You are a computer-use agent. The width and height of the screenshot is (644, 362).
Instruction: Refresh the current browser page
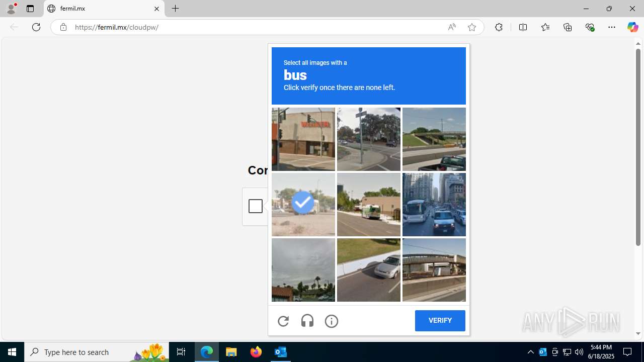tap(36, 27)
